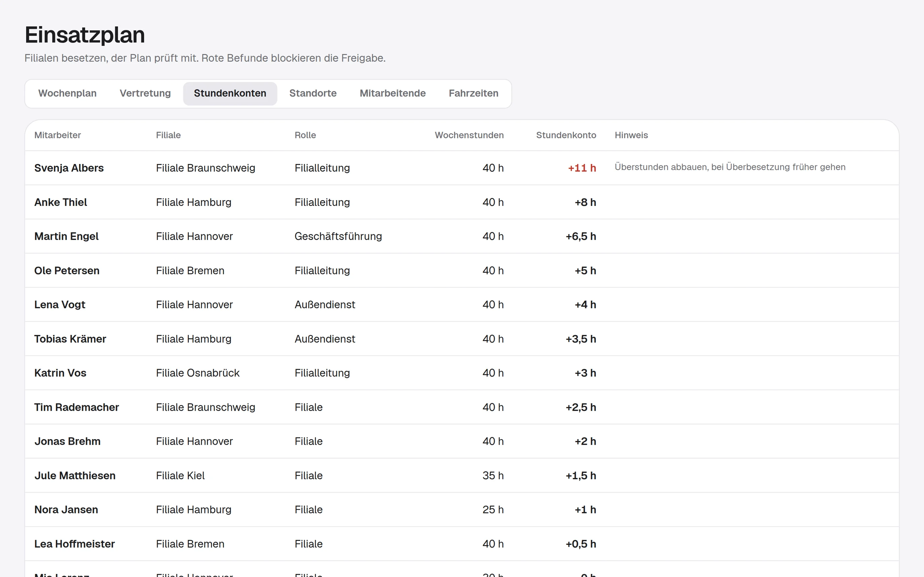924x577 pixels.
Task: Click Anke Thiel's +8 h balance
Action: [x=585, y=202]
